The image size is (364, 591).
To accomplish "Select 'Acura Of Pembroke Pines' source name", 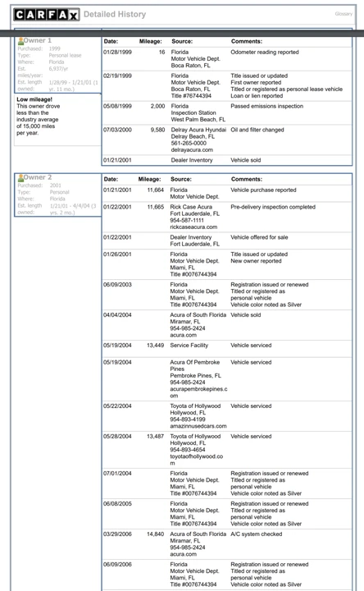I will [195, 365].
